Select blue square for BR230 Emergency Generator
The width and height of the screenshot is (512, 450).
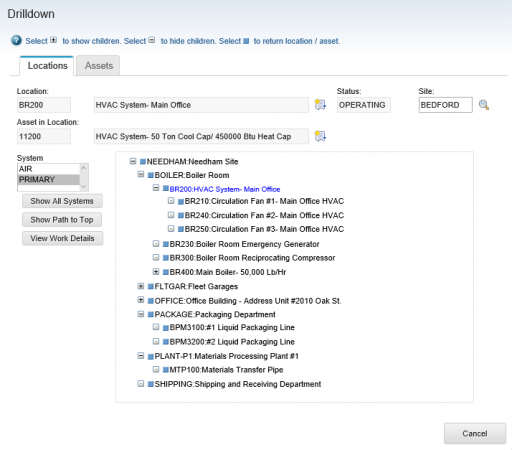point(166,244)
